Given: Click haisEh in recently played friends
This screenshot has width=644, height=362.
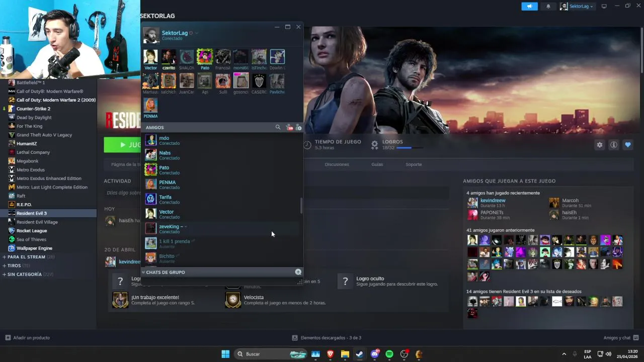Looking at the screenshot, I should point(569,213).
